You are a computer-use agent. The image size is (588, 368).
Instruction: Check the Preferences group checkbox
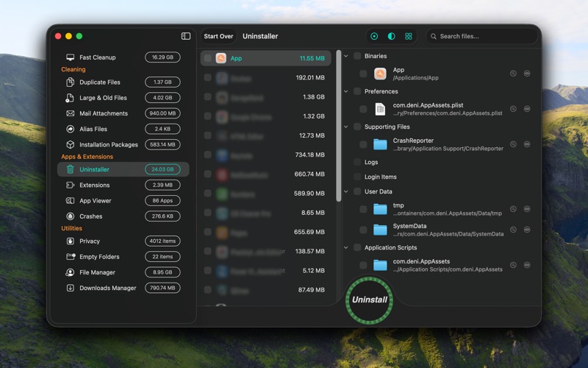357,91
